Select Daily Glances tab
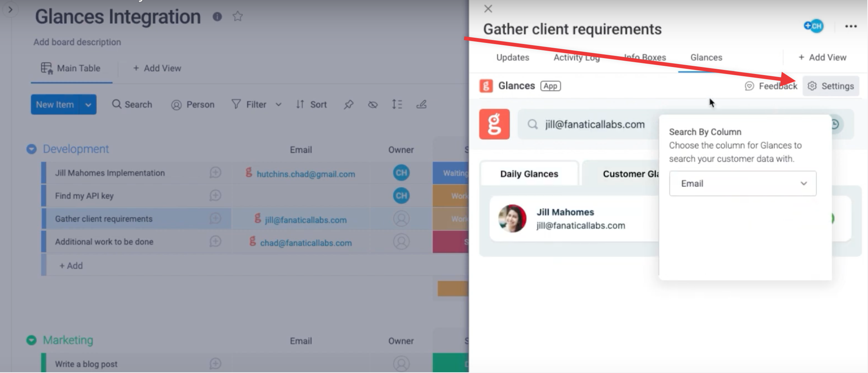This screenshot has height=373, width=868. coord(529,174)
